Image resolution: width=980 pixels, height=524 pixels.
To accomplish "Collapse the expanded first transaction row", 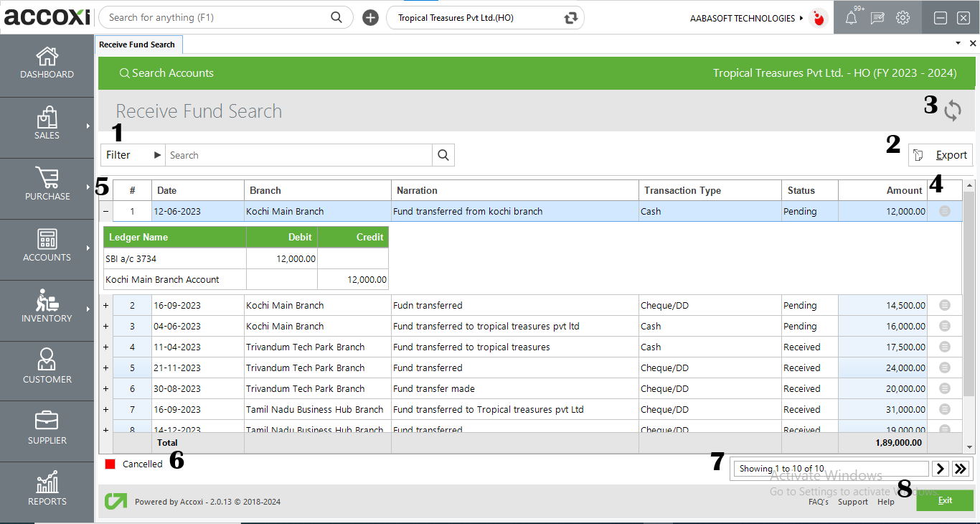I will click(105, 211).
